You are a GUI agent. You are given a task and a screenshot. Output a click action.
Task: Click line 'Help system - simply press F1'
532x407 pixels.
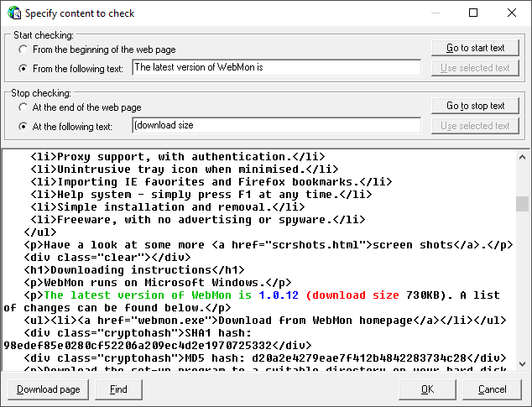pyautogui.click(x=201, y=195)
